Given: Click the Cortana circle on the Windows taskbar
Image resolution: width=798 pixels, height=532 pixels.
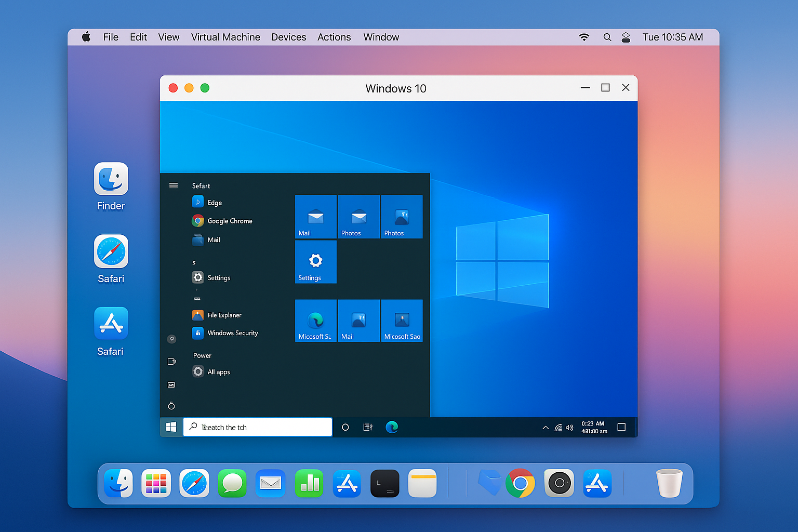Looking at the screenshot, I should pyautogui.click(x=345, y=427).
